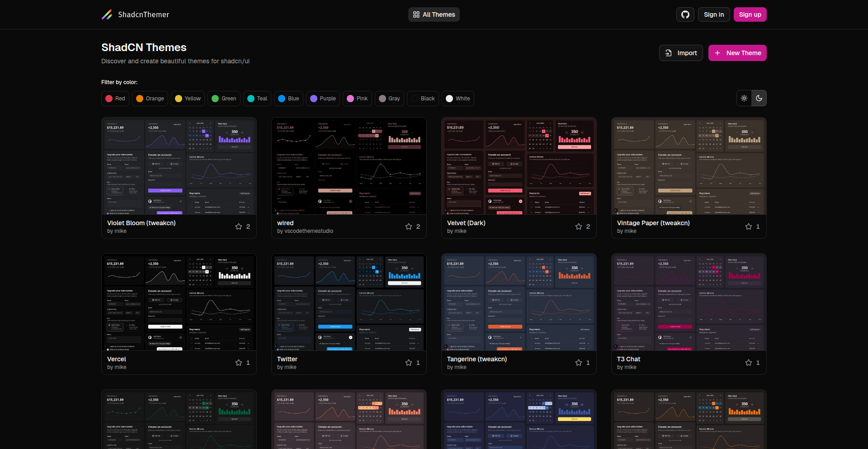Star the Twitter theme
The width and height of the screenshot is (868, 449).
click(x=409, y=363)
